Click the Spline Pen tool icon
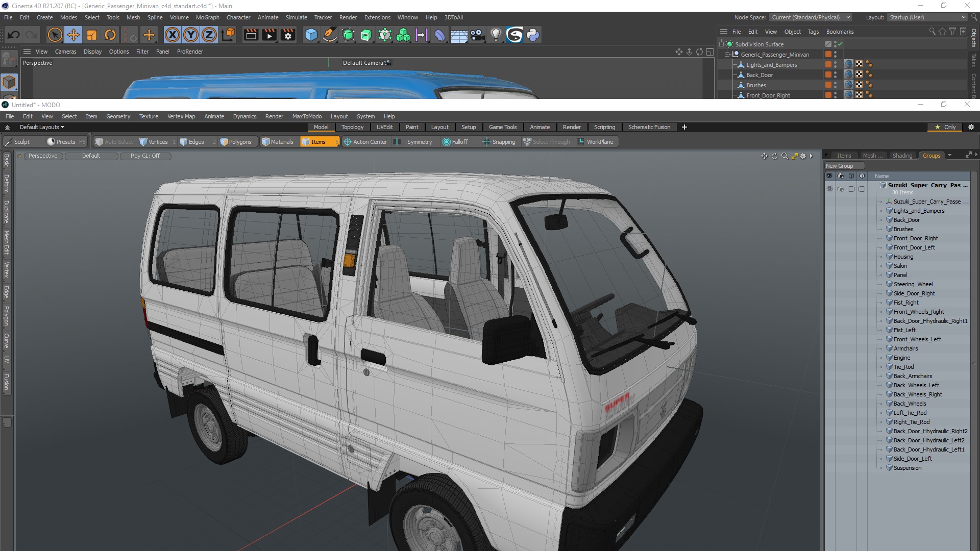 click(x=330, y=35)
